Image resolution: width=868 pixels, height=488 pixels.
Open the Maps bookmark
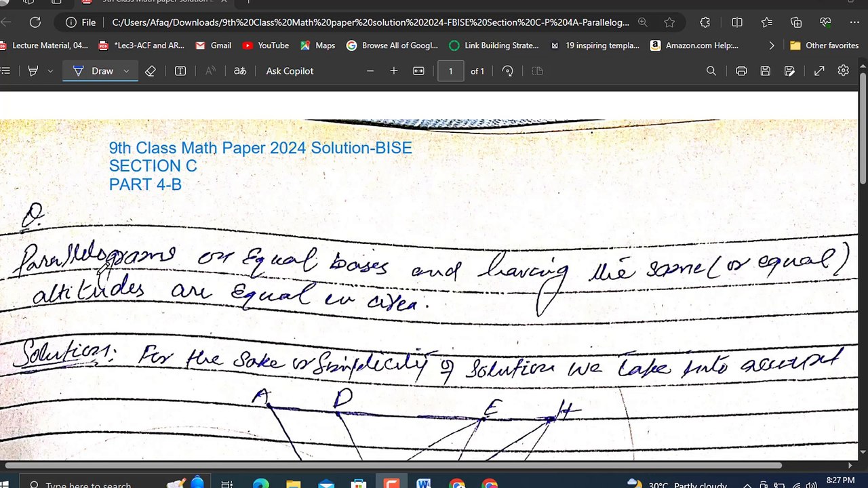click(317, 45)
